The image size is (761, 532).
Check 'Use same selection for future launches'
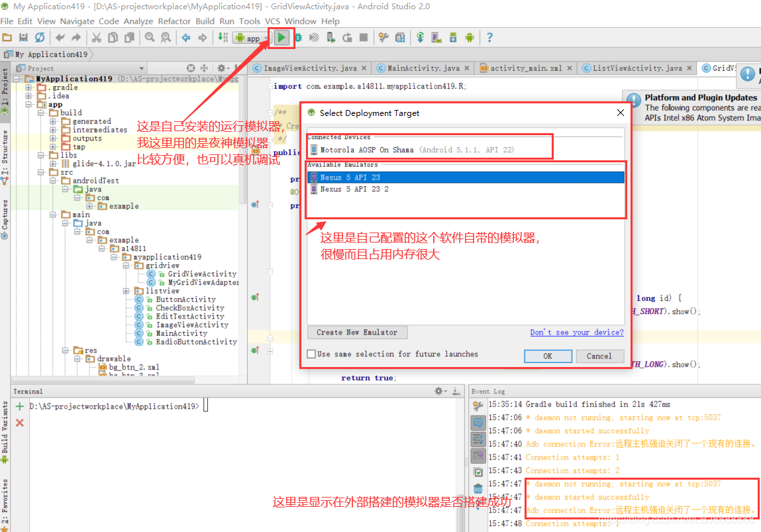click(311, 354)
